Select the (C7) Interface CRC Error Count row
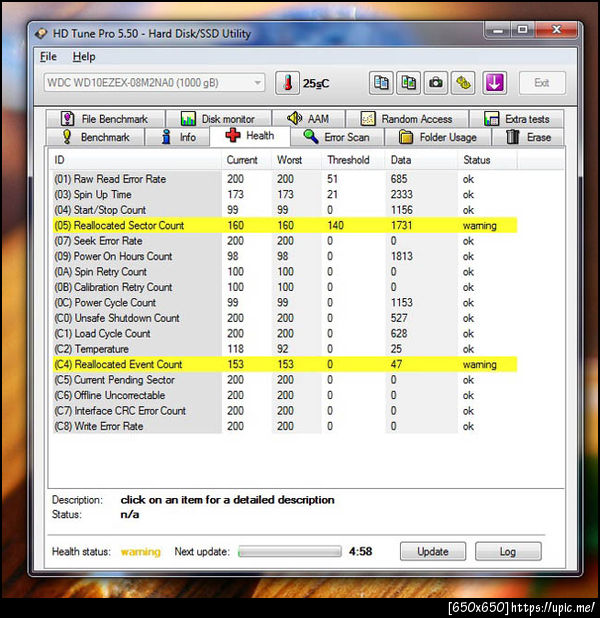The width and height of the screenshot is (600, 618). [x=285, y=411]
